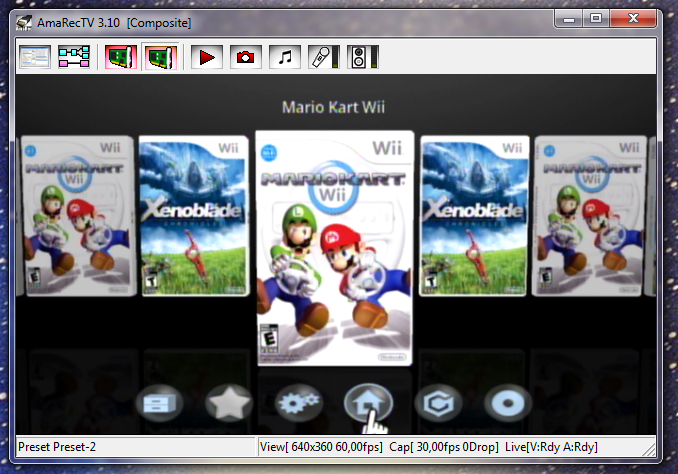Select the center Mario Kart Wii cover

[x=334, y=248]
